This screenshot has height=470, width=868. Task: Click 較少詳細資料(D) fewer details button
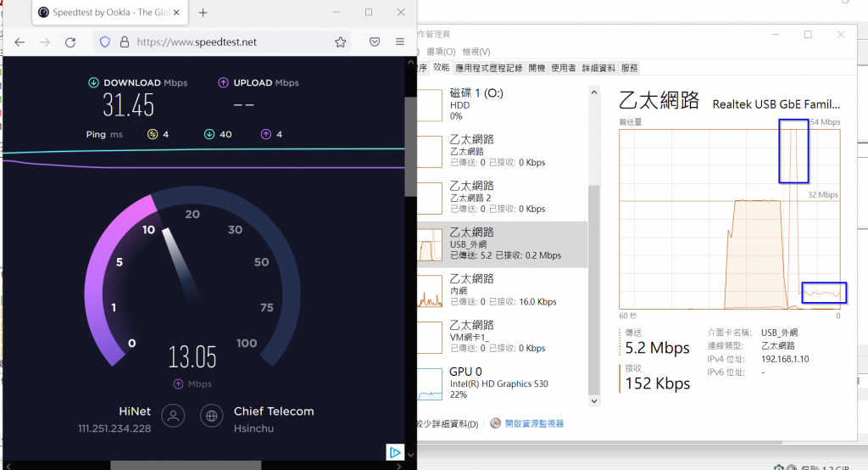[x=448, y=424]
